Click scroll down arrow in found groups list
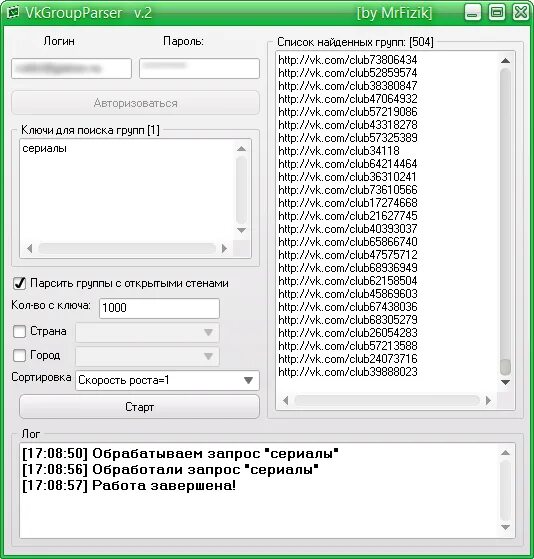This screenshot has width=534, height=559. pos(505,382)
